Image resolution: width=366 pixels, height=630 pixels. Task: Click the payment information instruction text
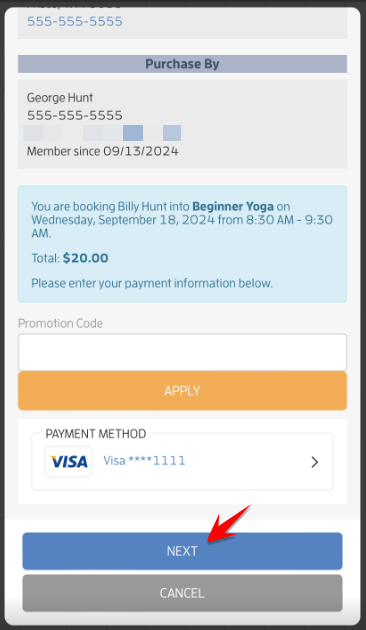[152, 284]
